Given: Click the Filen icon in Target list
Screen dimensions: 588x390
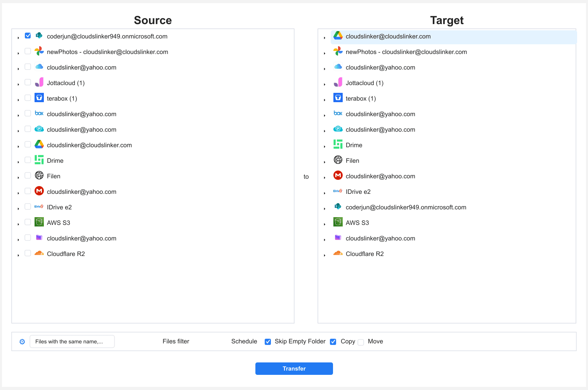Looking at the screenshot, I should [x=338, y=160].
